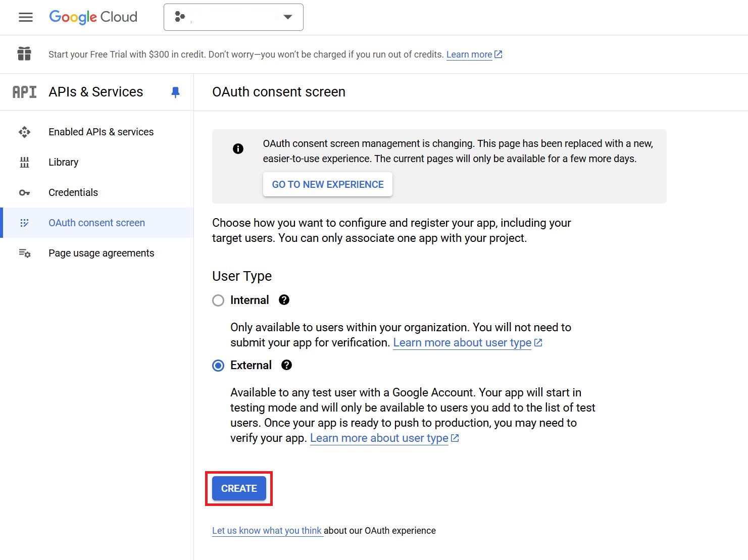Click the Credentials key icon
The height and width of the screenshot is (560, 748).
pyautogui.click(x=24, y=192)
